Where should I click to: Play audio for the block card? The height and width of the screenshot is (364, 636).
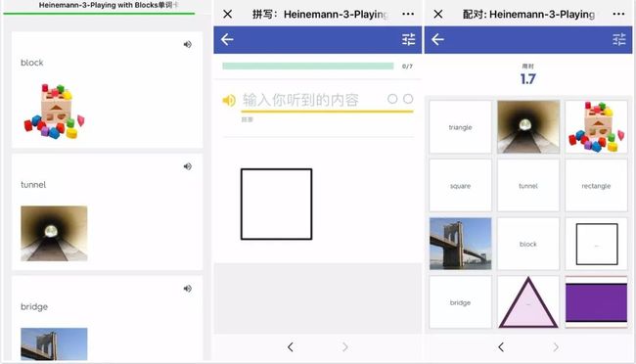[x=188, y=44]
